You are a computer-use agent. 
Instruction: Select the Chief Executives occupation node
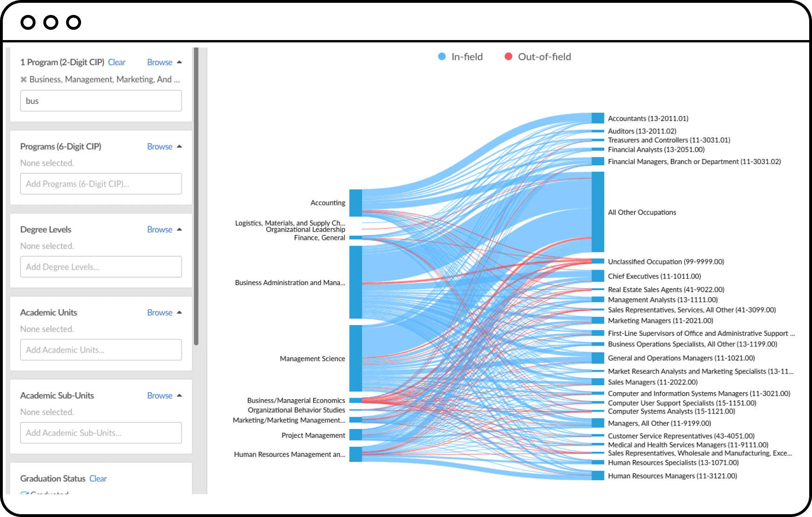(598, 276)
